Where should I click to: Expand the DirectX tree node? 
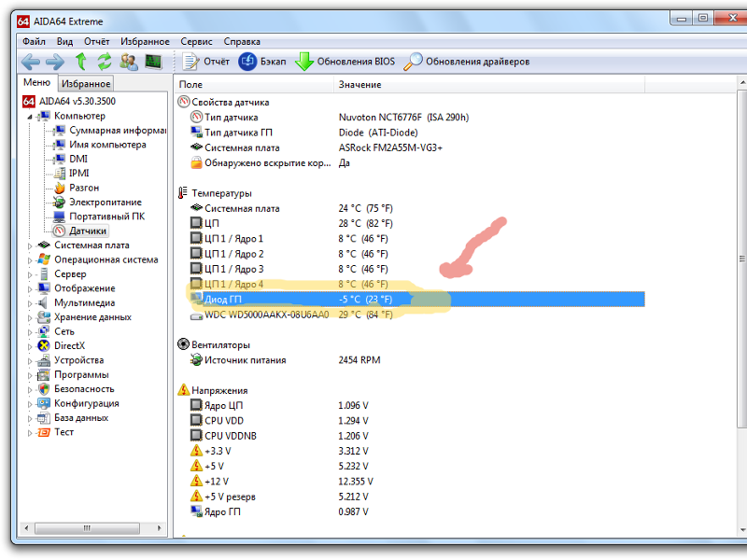tap(30, 346)
